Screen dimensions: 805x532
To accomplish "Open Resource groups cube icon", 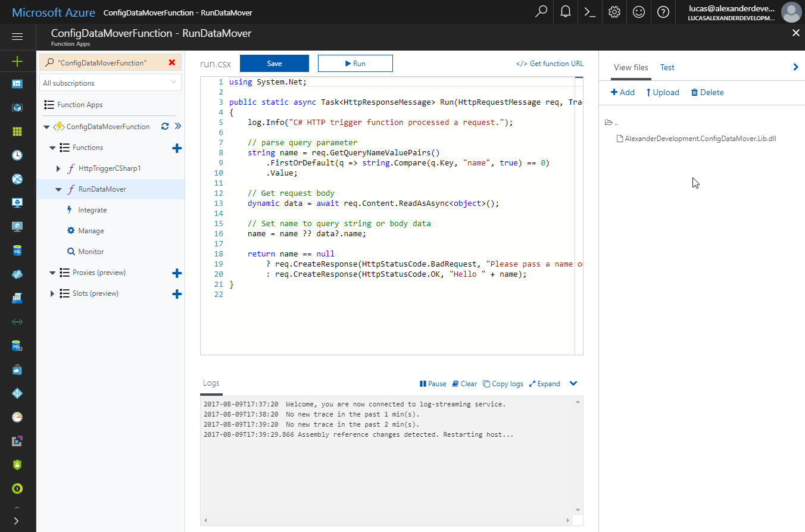I will click(17, 108).
